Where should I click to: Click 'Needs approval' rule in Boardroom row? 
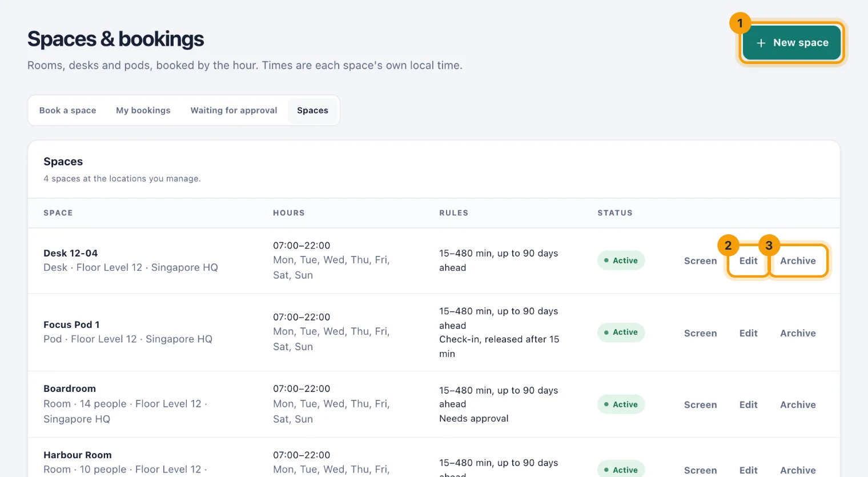[474, 419]
